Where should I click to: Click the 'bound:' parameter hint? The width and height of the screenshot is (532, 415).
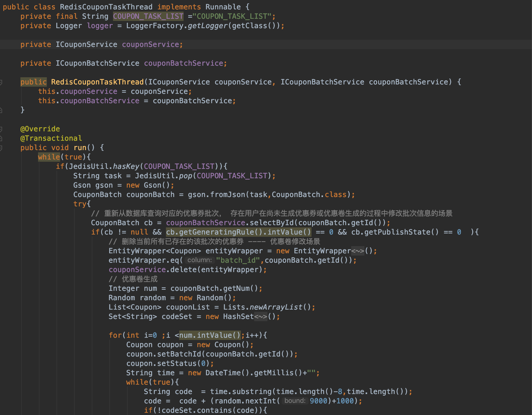294,401
